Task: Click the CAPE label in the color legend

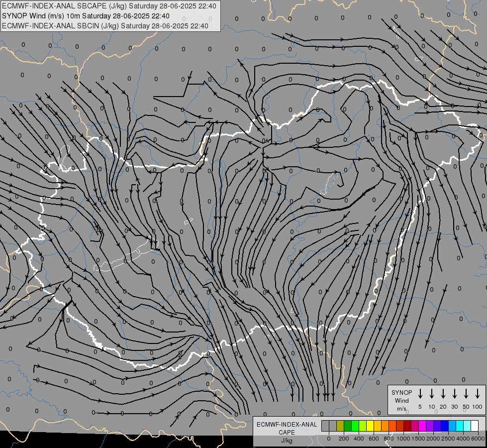Action: click(287, 433)
